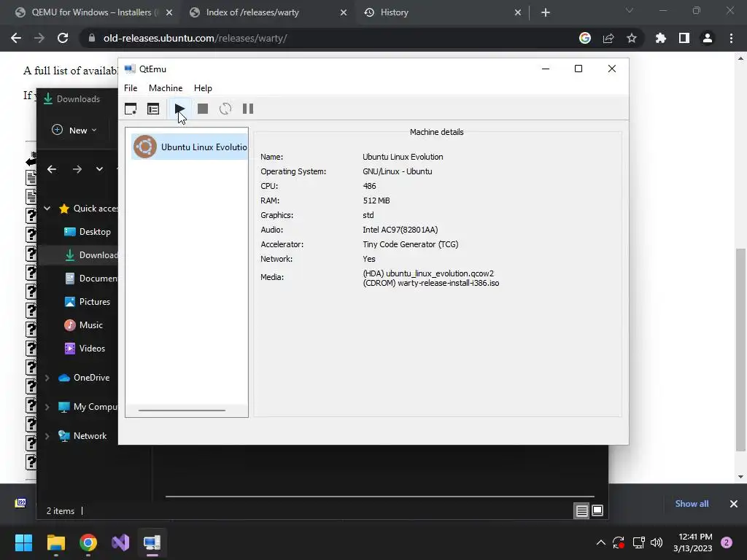Close the History tab
Screen dimensions: 747x560
518,12
